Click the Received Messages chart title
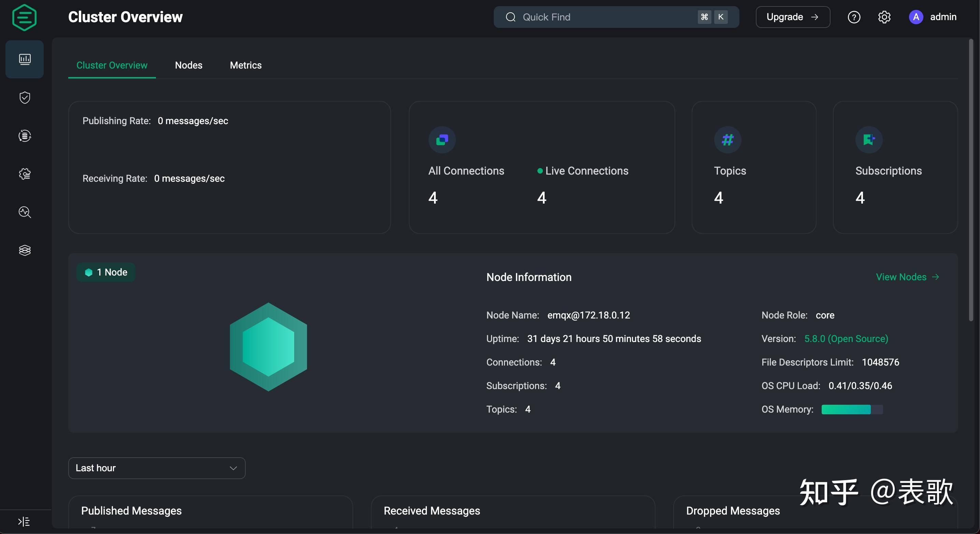980x534 pixels. tap(432, 511)
